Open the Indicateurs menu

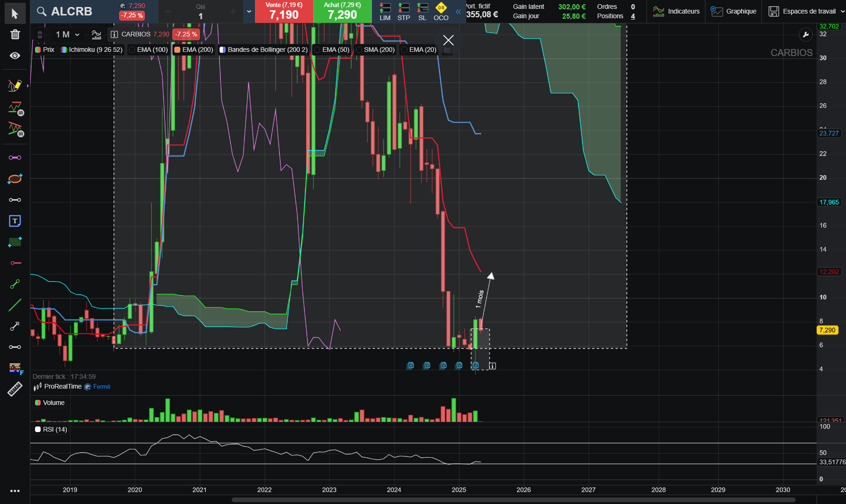(x=676, y=11)
